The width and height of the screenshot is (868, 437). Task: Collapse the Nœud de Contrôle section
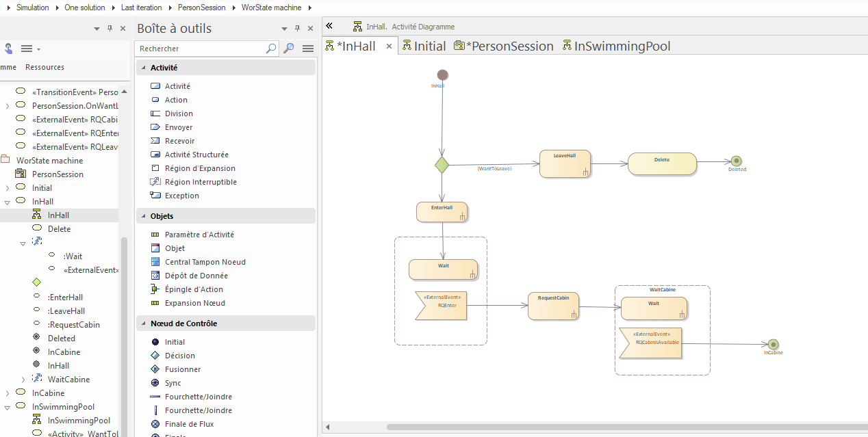tap(143, 323)
